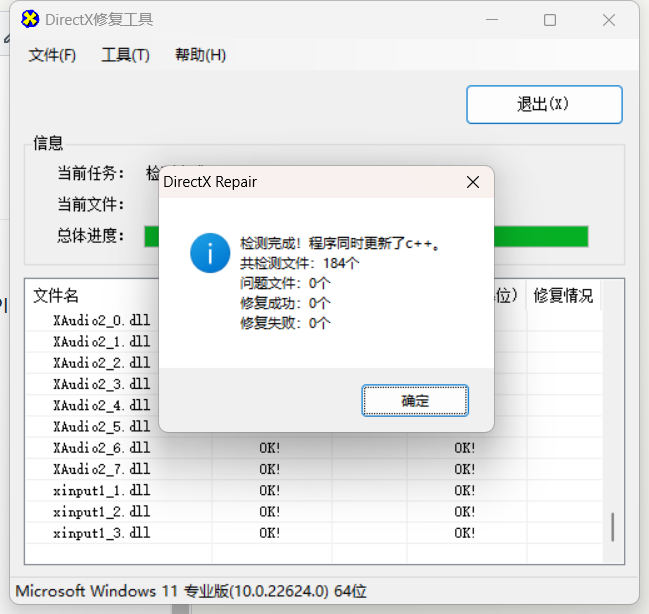This screenshot has width=649, height=614.
Task: Click the 当前文件 label
Action: click(x=91, y=204)
